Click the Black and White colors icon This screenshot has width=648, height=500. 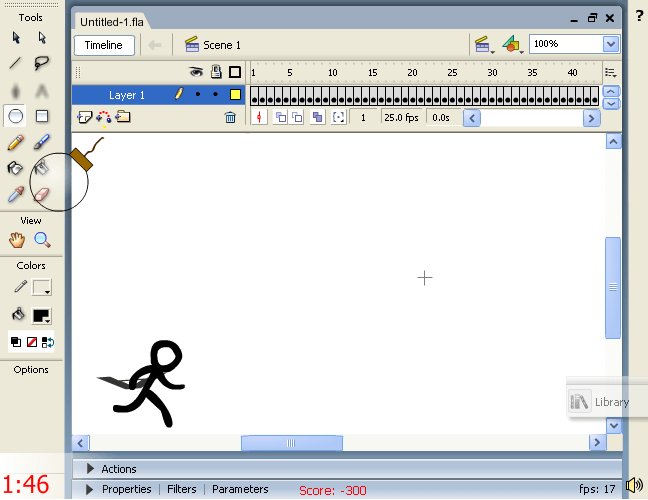tap(16, 342)
